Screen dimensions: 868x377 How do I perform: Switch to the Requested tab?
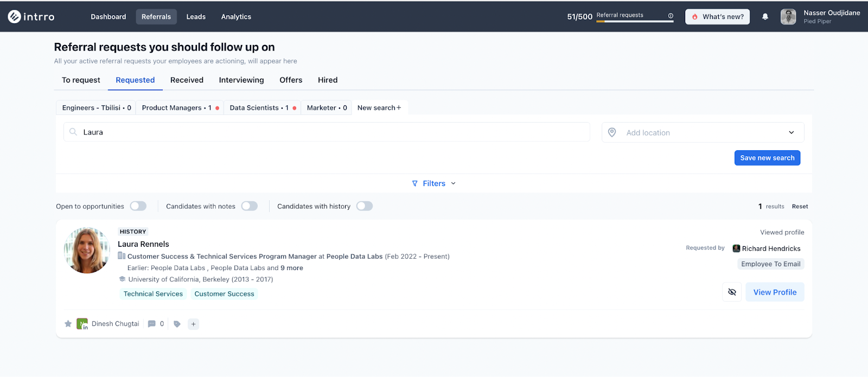tap(135, 80)
